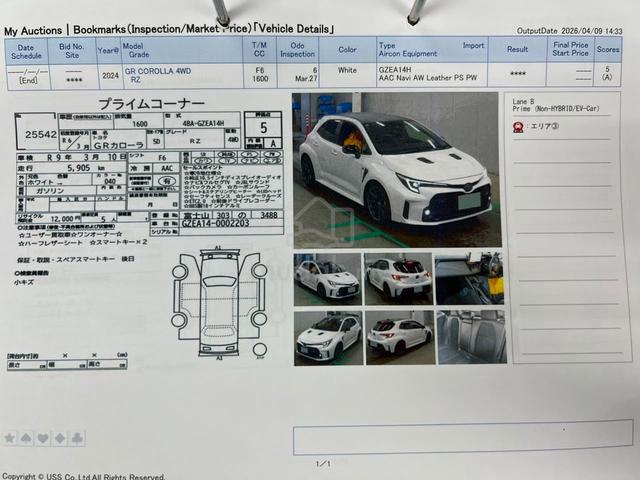Click the Final Price Start Price header
This screenshot has width=640, height=480.
(x=571, y=49)
